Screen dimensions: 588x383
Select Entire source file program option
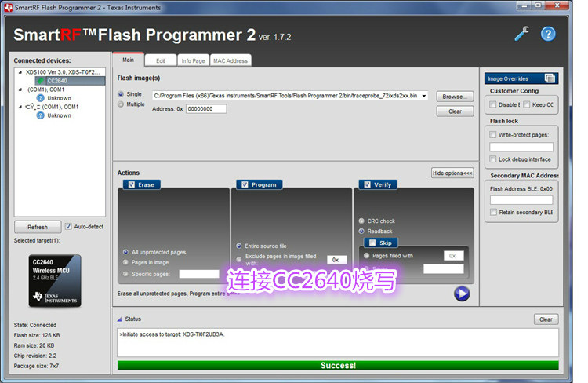pos(239,246)
